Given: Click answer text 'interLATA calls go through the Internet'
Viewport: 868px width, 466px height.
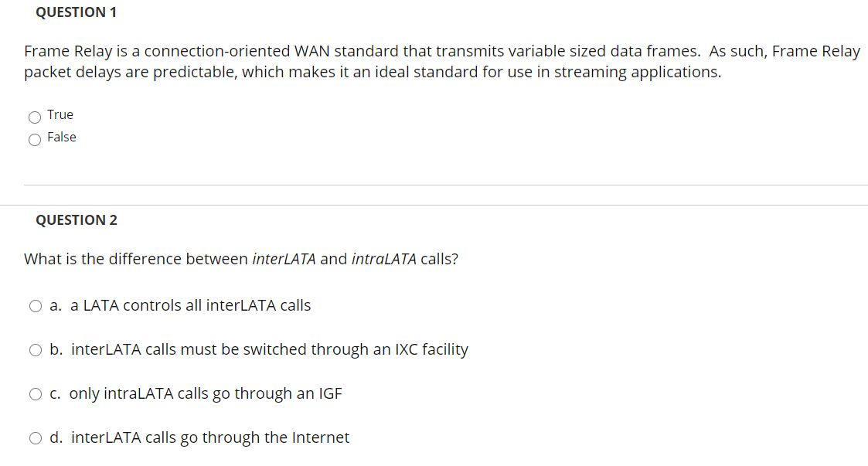Looking at the screenshot, I should coord(209,437).
